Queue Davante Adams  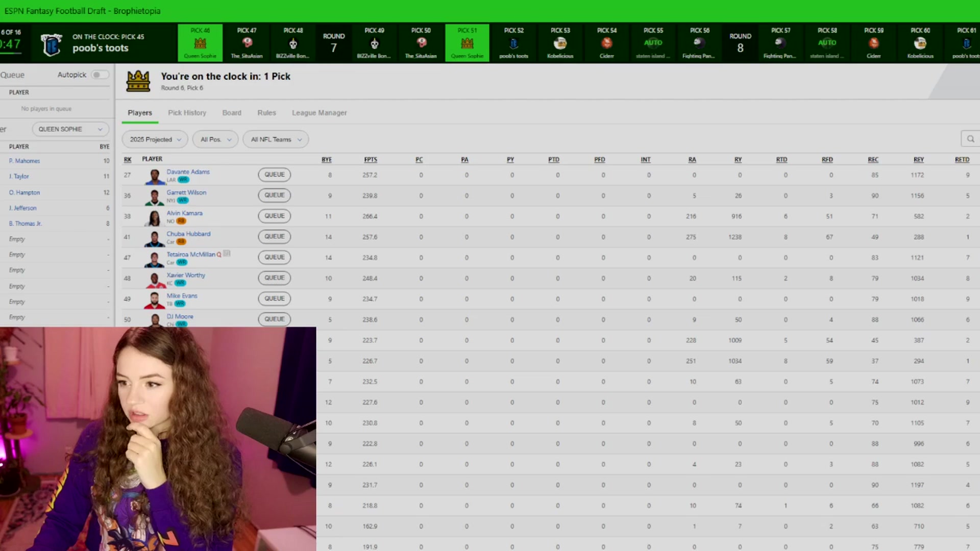pos(275,174)
